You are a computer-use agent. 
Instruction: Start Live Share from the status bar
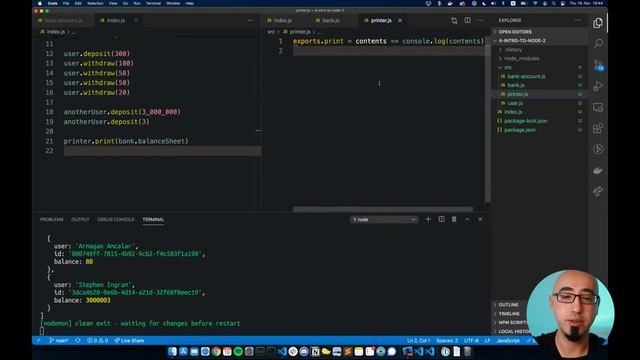tap(129, 340)
